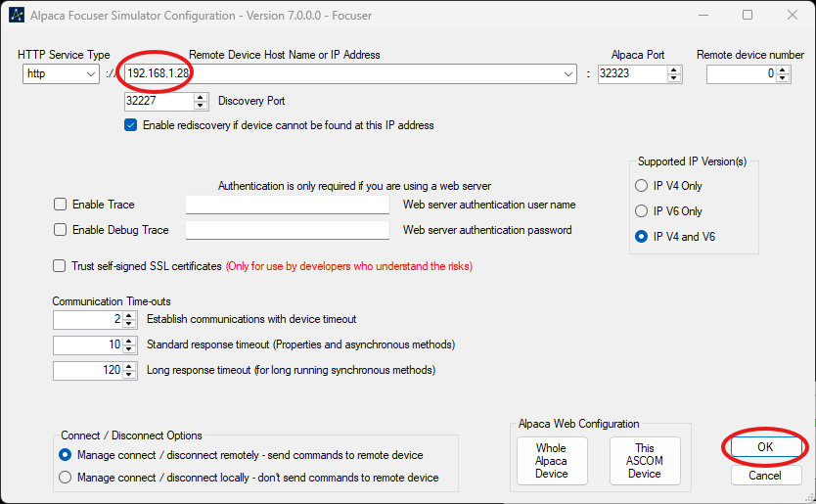Decrease the Discovery Port value
Screen dimensions: 816x504
coord(201,106)
